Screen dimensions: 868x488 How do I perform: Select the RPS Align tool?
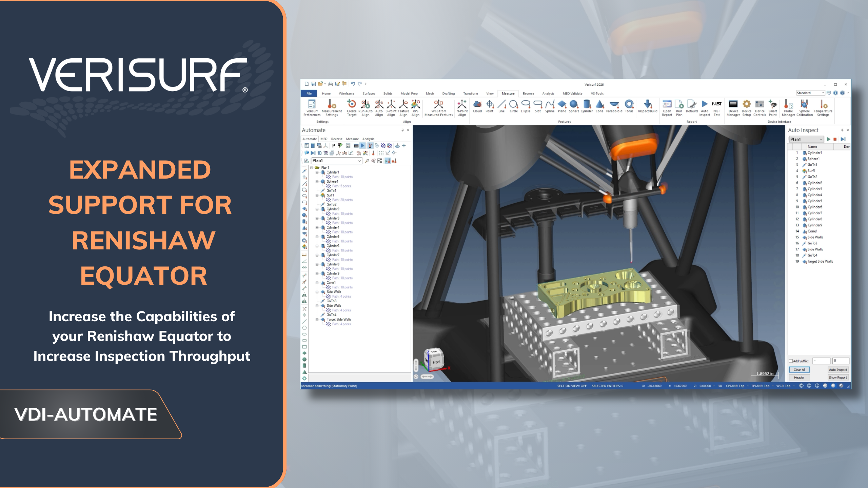(x=415, y=108)
